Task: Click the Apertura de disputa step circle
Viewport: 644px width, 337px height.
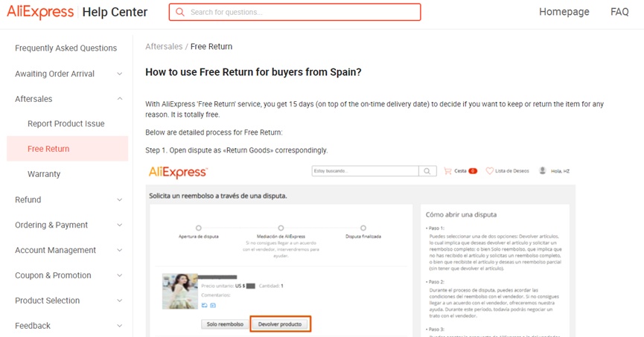Action: [x=198, y=228]
